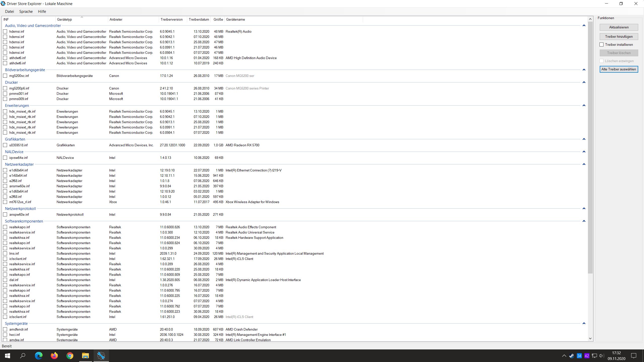
Task: Click the Aktualisieren button
Action: click(619, 27)
